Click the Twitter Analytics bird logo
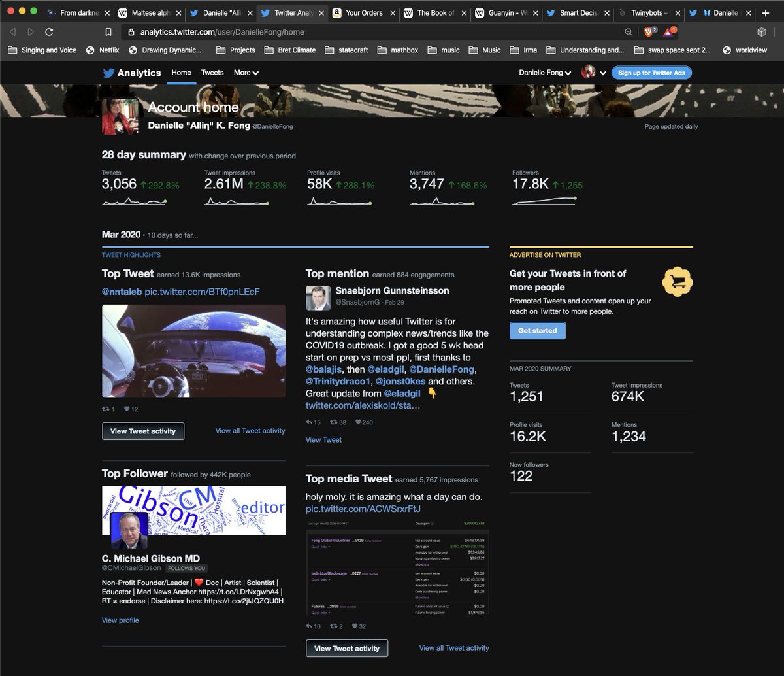The height and width of the screenshot is (676, 784). [108, 73]
